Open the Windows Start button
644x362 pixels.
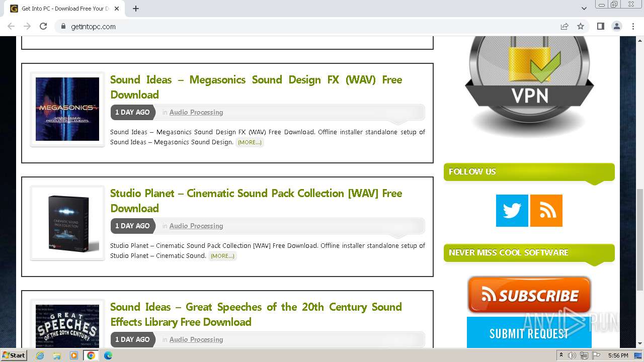pos(14,355)
